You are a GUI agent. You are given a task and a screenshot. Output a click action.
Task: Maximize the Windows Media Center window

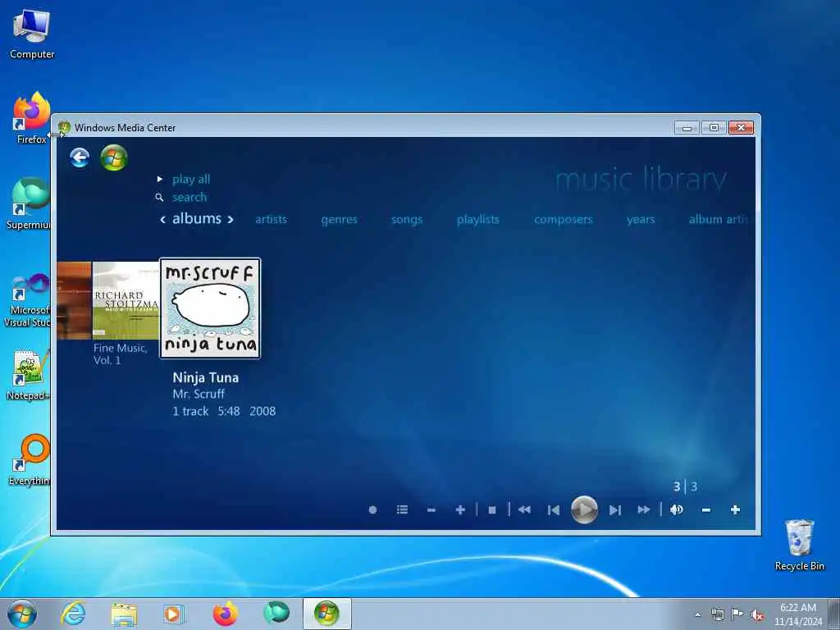point(714,127)
